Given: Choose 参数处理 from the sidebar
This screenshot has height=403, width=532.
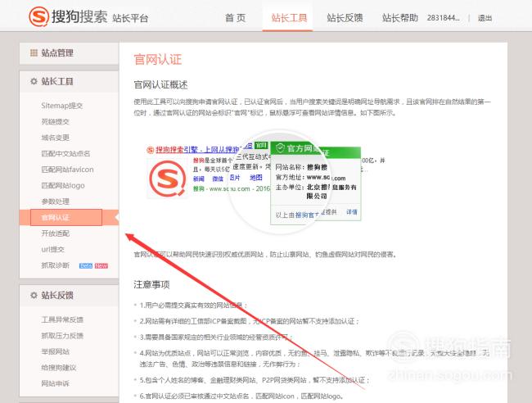Looking at the screenshot, I should 56,201.
